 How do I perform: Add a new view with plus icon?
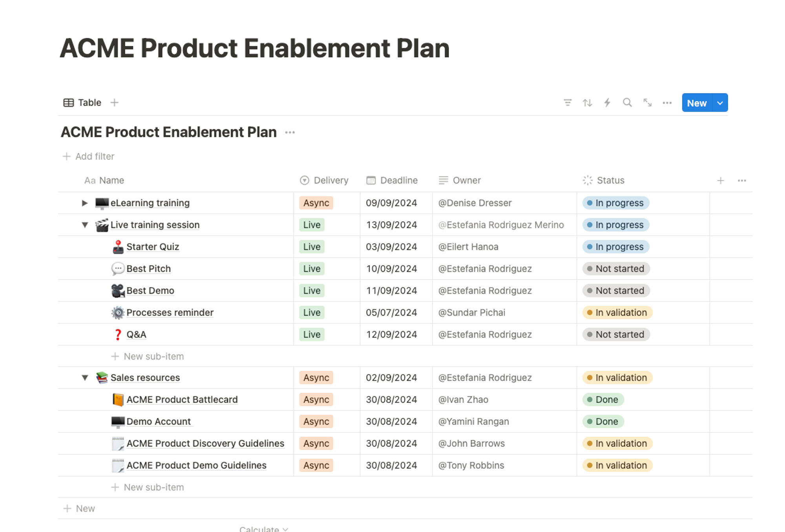tap(115, 103)
